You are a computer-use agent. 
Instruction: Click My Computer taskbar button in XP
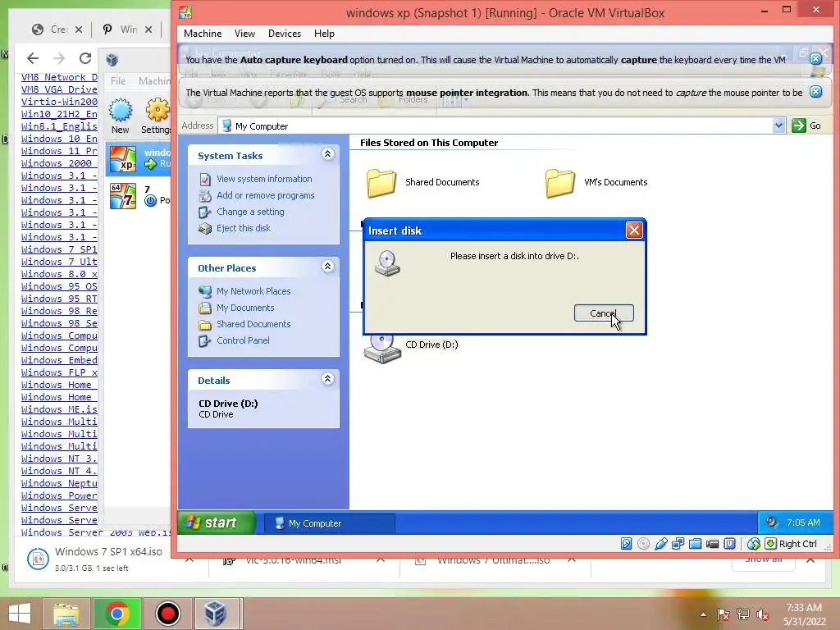(x=330, y=523)
